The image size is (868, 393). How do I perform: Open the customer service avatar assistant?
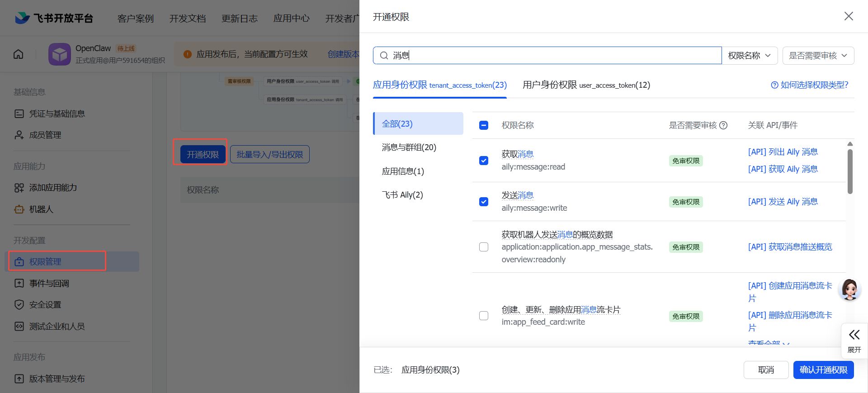coord(849,289)
